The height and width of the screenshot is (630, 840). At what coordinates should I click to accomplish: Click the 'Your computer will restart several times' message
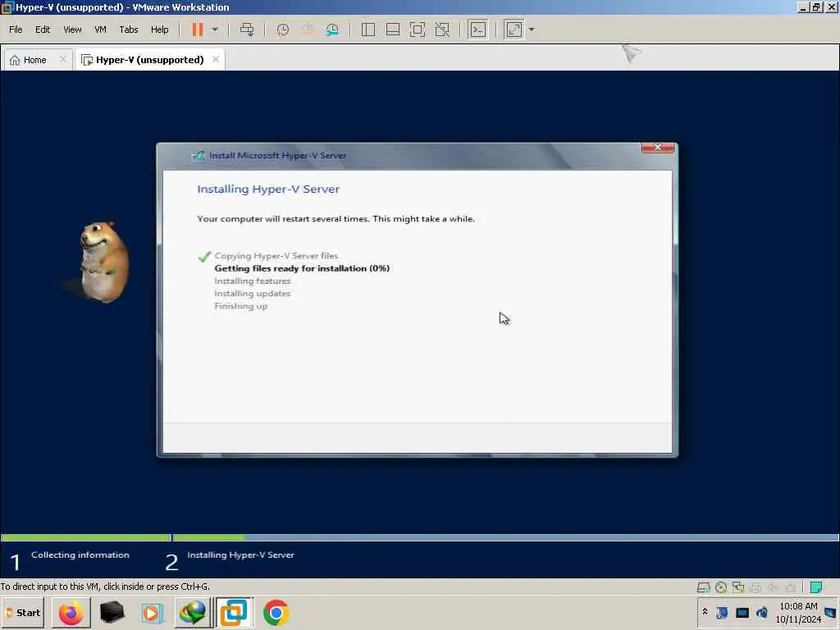pyautogui.click(x=336, y=218)
